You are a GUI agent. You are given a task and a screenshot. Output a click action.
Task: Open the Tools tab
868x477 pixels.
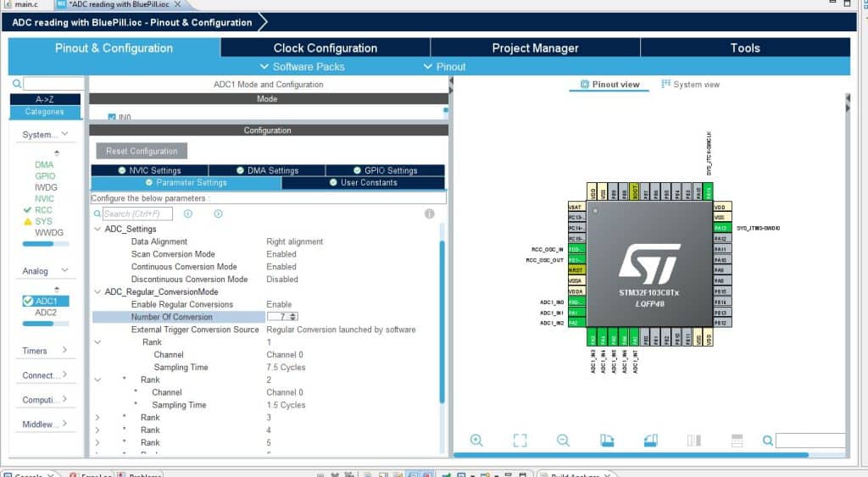pyautogui.click(x=745, y=47)
